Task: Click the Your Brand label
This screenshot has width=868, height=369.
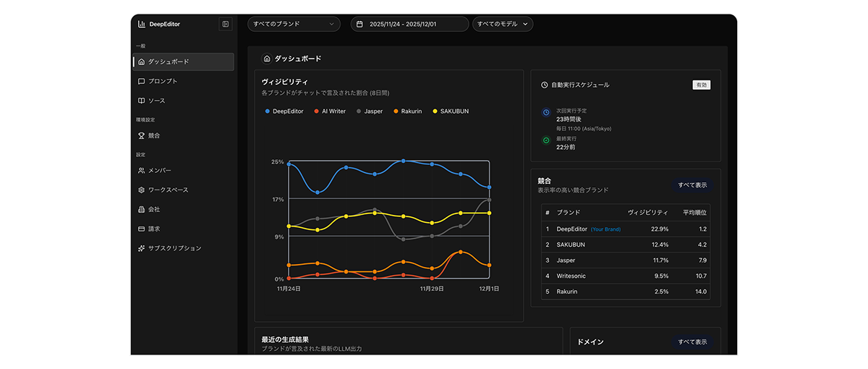Action: point(605,229)
